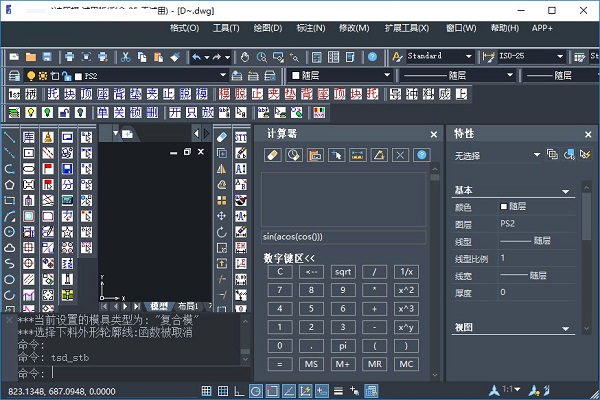Switch to the 模型 model tab

[159, 306]
